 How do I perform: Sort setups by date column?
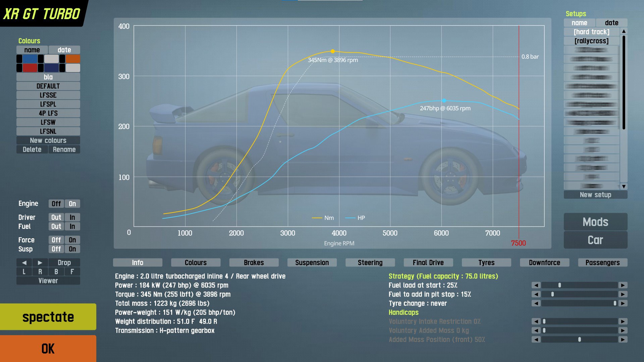click(x=611, y=23)
